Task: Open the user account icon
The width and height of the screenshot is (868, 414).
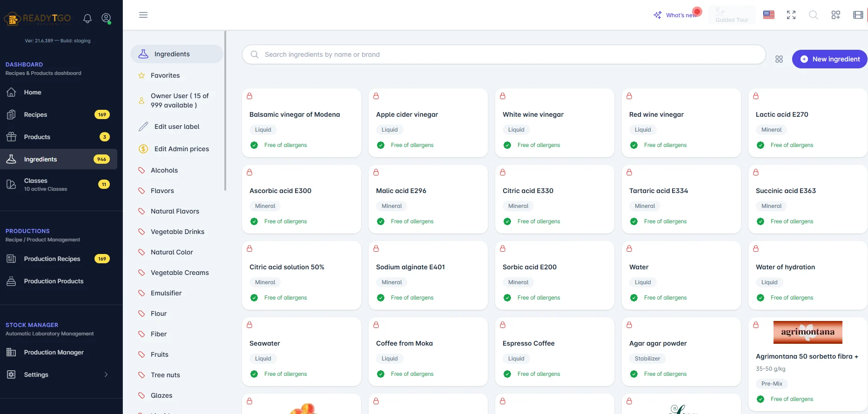Action: coord(106,18)
